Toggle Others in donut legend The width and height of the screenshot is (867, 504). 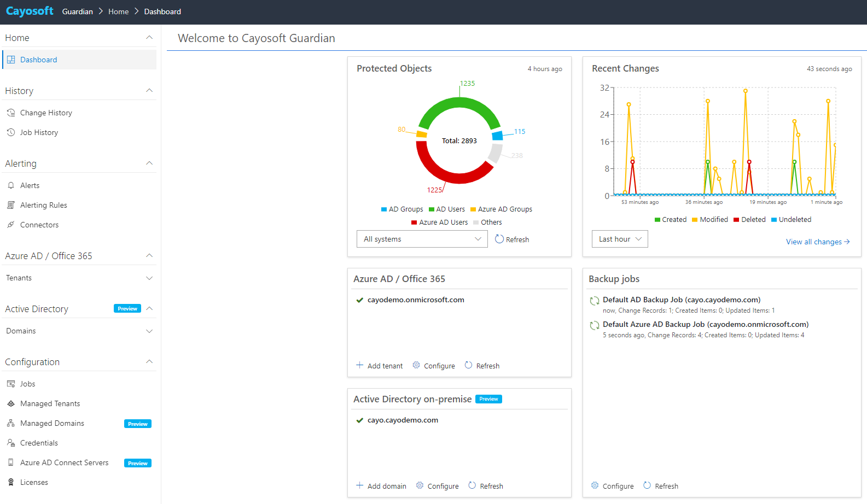pyautogui.click(x=488, y=222)
